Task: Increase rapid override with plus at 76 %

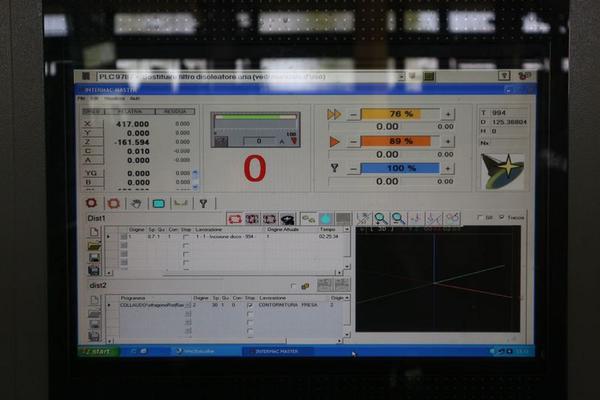Action: 448,114
